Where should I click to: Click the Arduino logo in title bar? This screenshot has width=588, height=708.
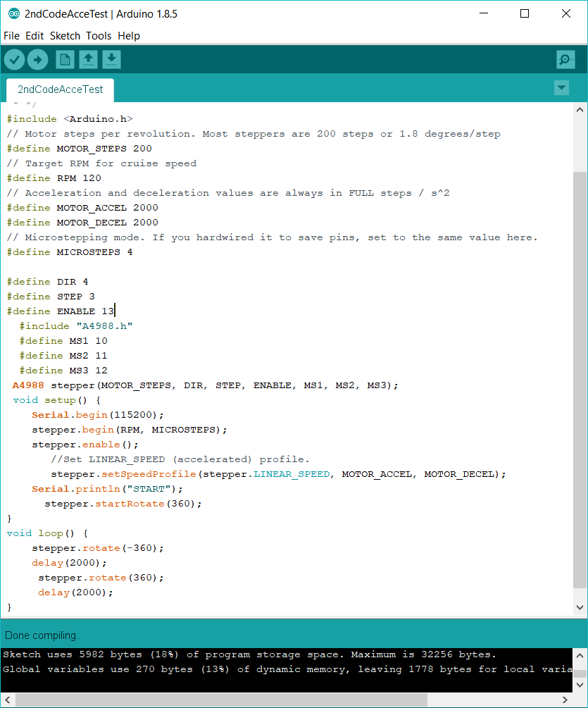point(14,13)
